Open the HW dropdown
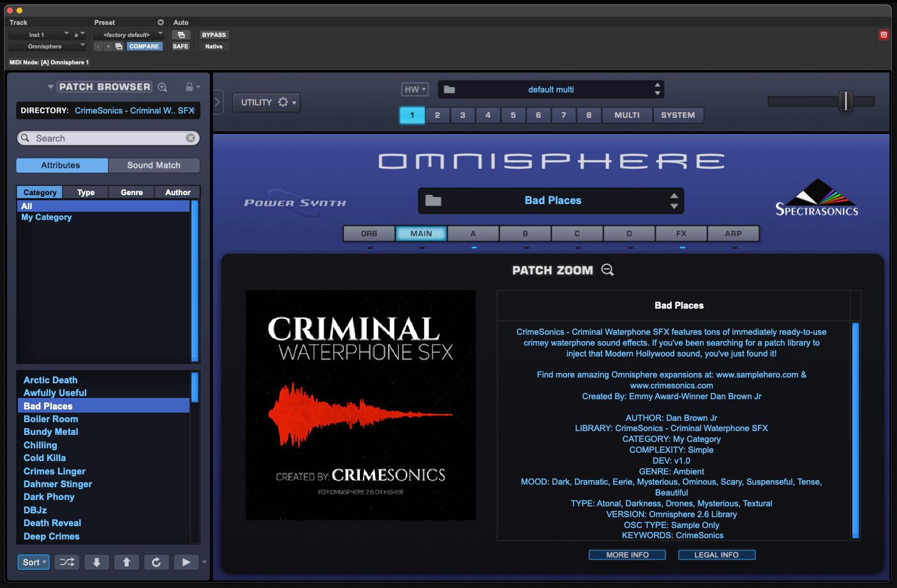Screen dimensions: 897x588 coord(415,89)
